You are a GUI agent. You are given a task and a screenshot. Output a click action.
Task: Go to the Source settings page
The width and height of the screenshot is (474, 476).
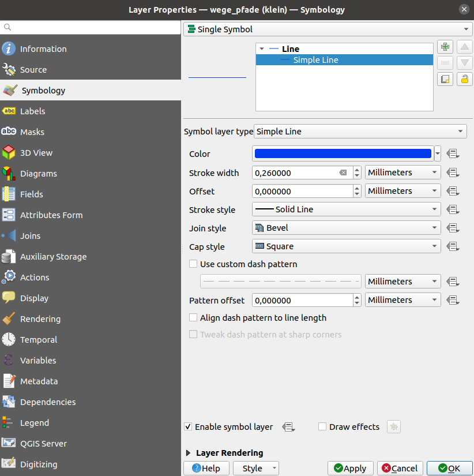point(91,69)
